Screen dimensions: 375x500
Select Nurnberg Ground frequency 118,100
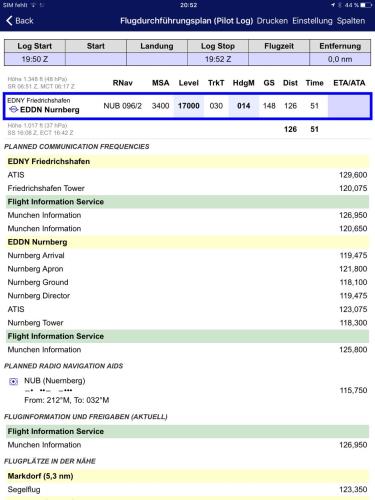(x=187, y=282)
